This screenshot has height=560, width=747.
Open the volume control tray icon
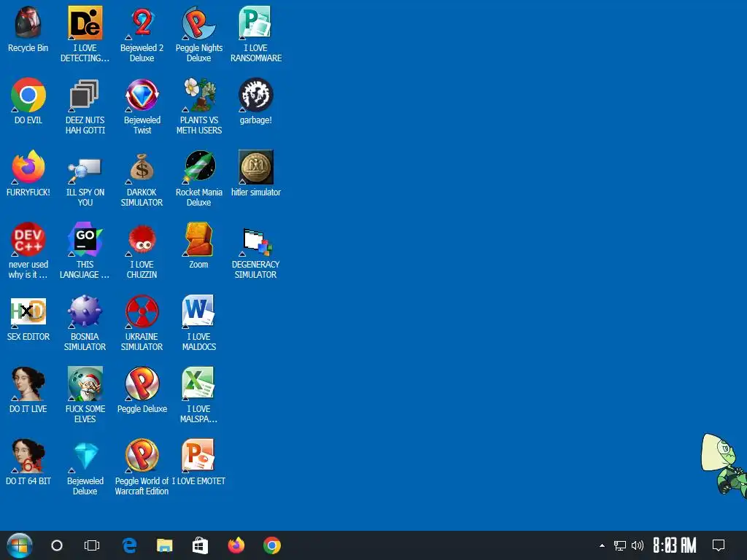[x=637, y=545]
